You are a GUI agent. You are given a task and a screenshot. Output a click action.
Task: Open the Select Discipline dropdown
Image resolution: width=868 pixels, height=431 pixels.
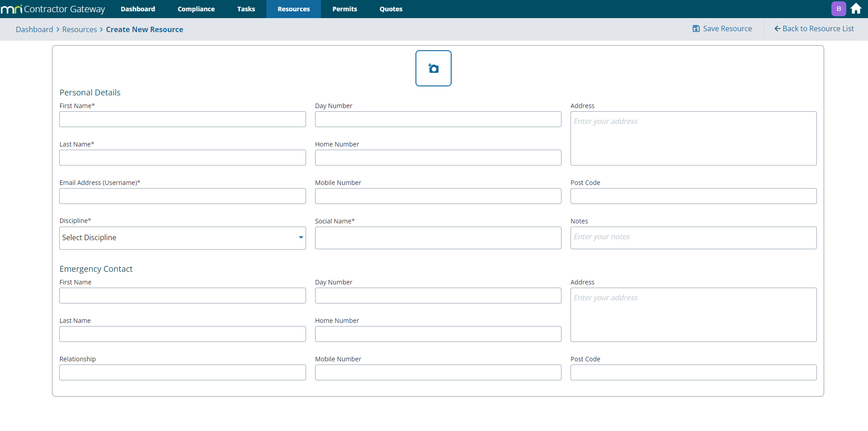(x=182, y=238)
